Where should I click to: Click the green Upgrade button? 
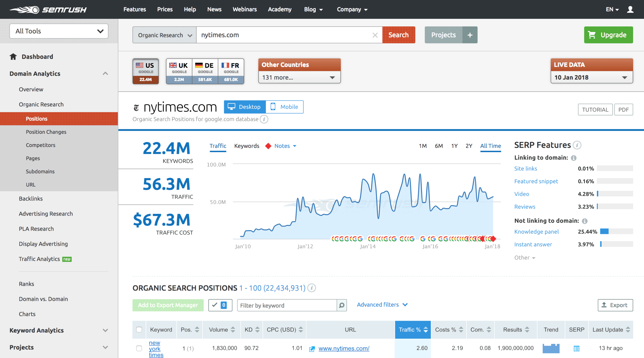608,35
